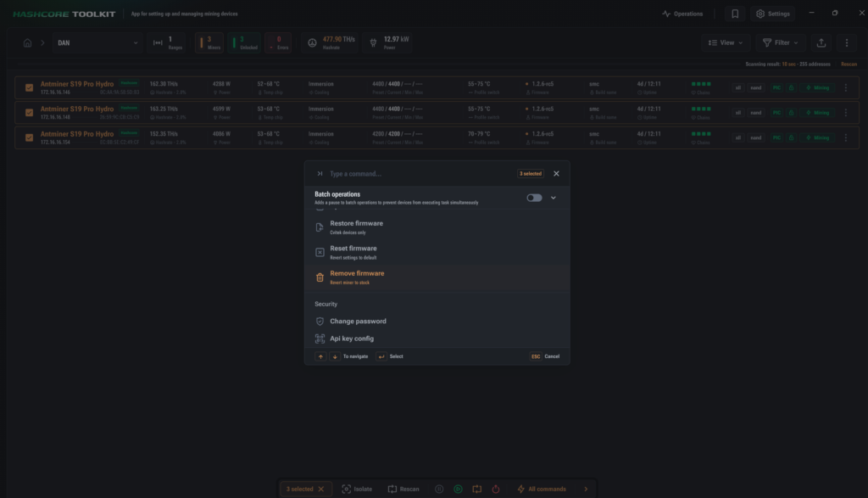Click Rescan in bottom bar
Image resolution: width=868 pixels, height=498 pixels.
click(403, 490)
